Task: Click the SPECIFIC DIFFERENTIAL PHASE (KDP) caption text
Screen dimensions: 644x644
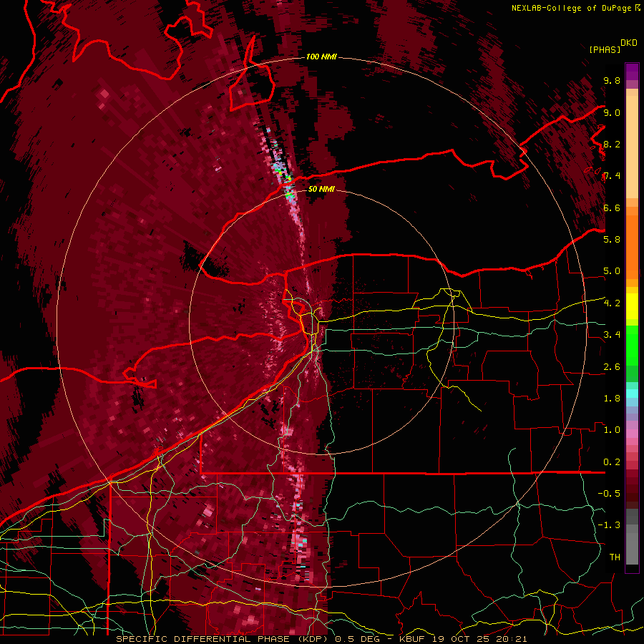Action: 224,639
